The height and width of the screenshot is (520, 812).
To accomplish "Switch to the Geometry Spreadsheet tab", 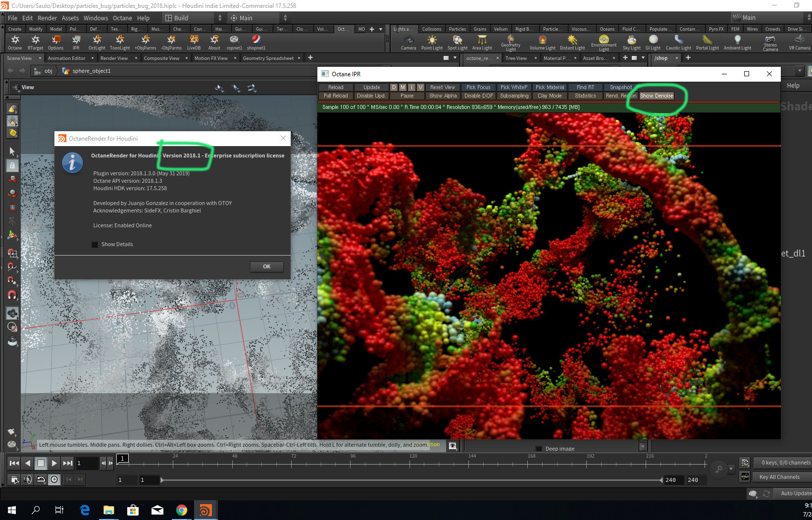I will tap(268, 58).
